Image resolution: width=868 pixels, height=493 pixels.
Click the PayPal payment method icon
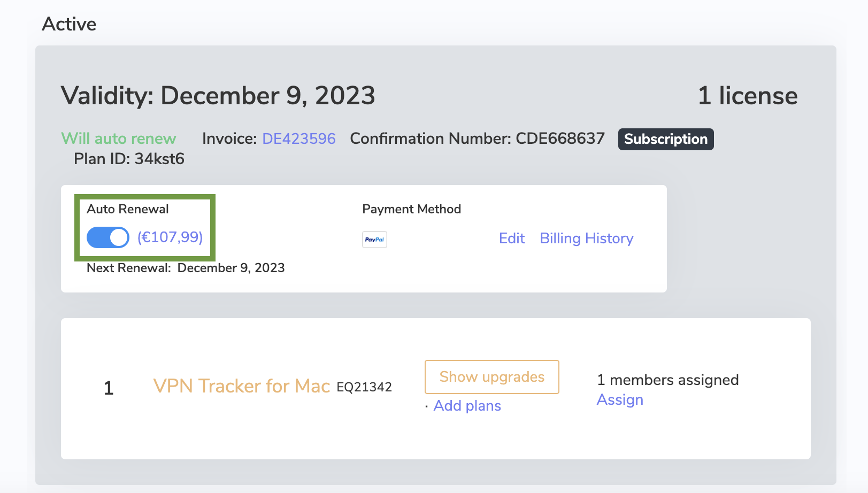pyautogui.click(x=374, y=240)
